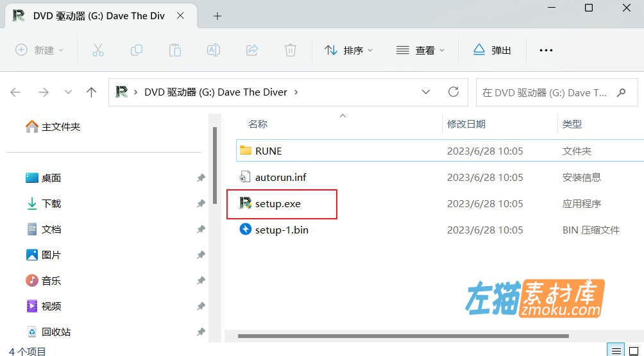Click the pin icon next to 下载
This screenshot has height=356, width=644.
[201, 204]
